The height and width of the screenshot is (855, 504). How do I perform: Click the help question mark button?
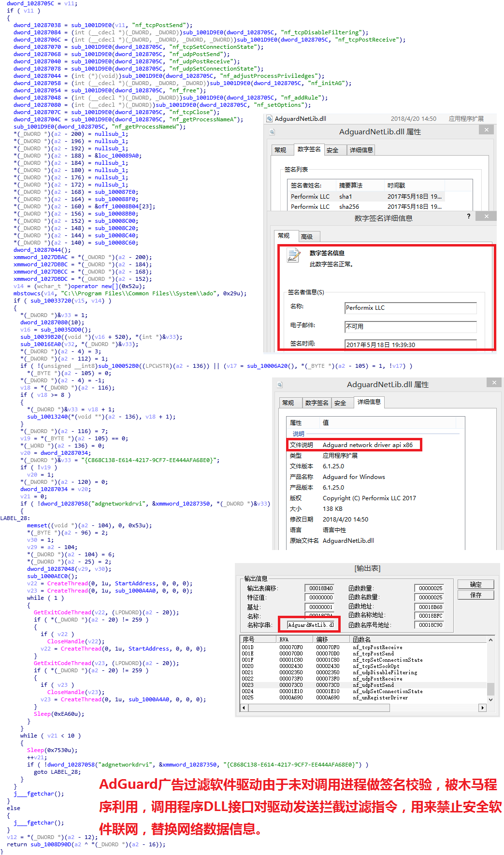pyautogui.click(x=468, y=216)
